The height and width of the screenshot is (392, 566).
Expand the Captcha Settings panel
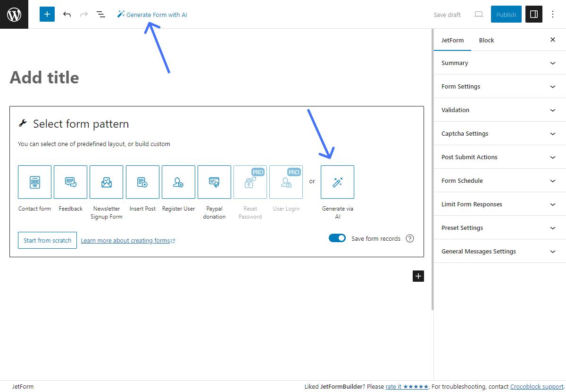coord(499,133)
